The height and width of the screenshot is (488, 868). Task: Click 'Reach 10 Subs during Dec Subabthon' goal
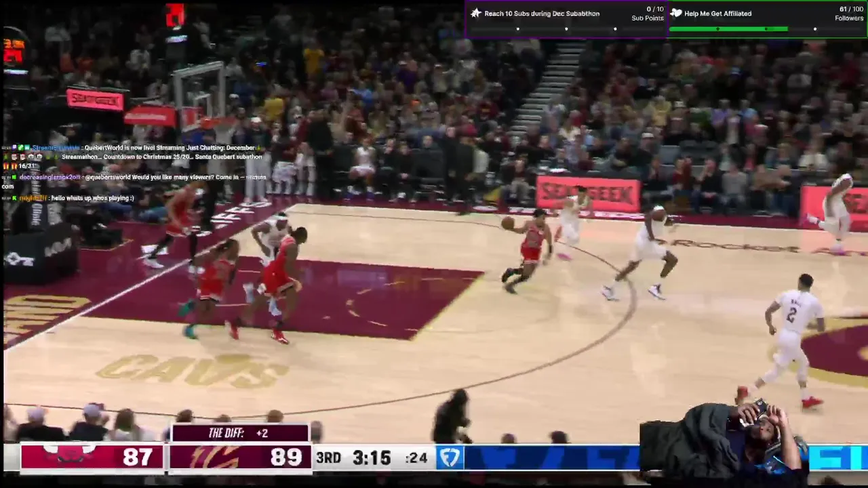(542, 14)
